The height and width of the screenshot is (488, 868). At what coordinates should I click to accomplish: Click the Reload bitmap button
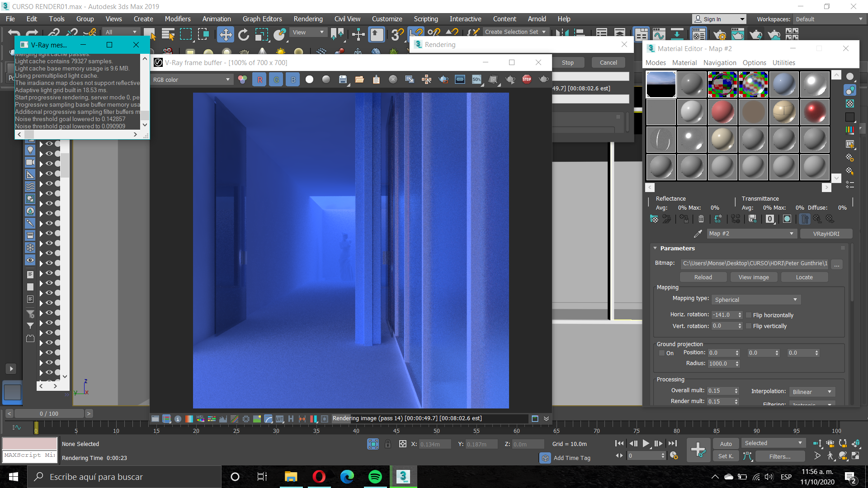click(x=703, y=277)
